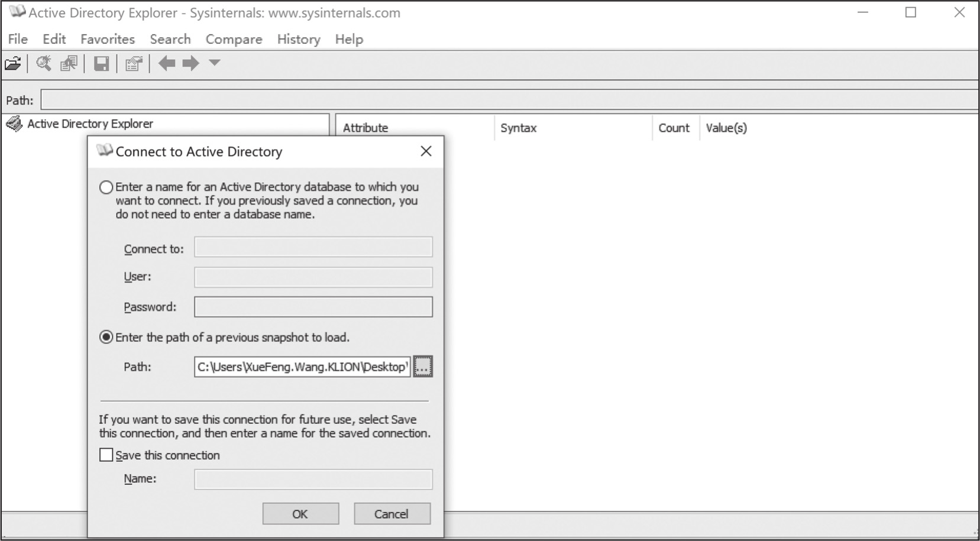Viewport: 980px width, 541px height.
Task: Click the Create Snapshot toolbar icon
Action: pyautogui.click(x=69, y=63)
